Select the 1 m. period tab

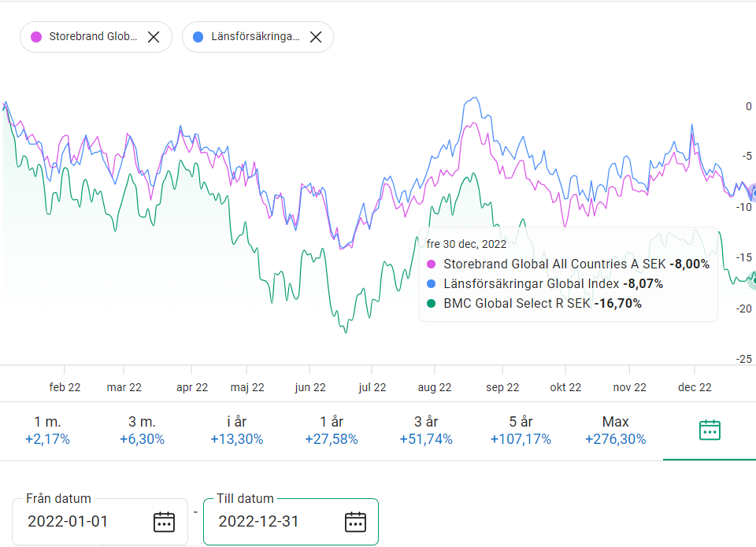tap(47, 431)
